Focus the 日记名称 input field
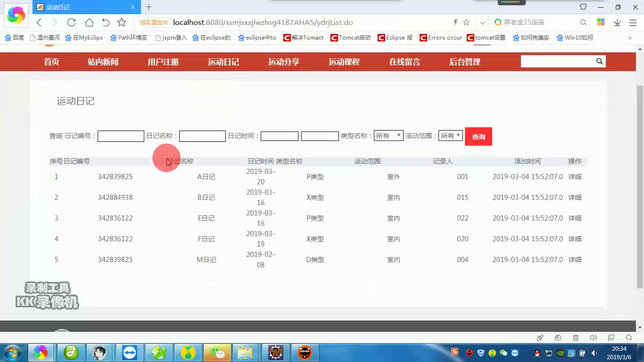The image size is (644, 362). click(x=202, y=136)
